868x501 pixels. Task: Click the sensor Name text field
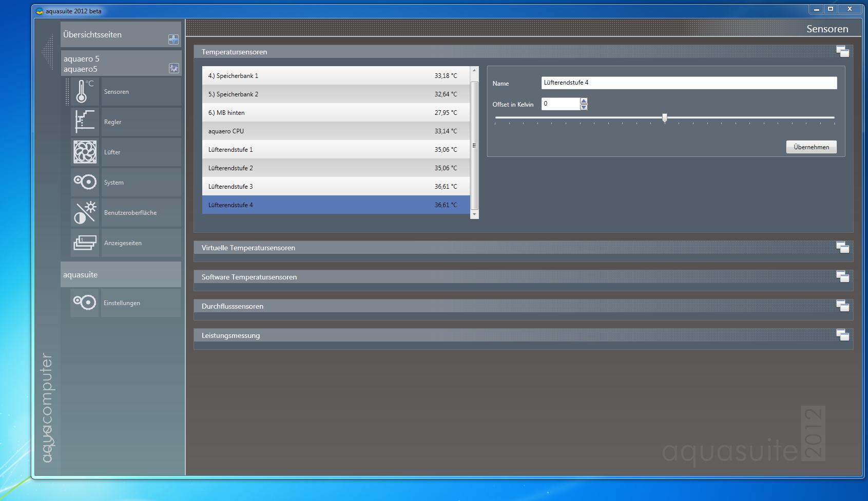[x=688, y=83]
